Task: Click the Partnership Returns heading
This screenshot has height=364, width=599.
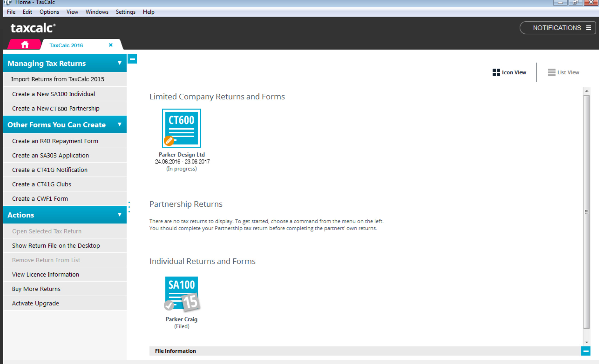Action: click(186, 204)
